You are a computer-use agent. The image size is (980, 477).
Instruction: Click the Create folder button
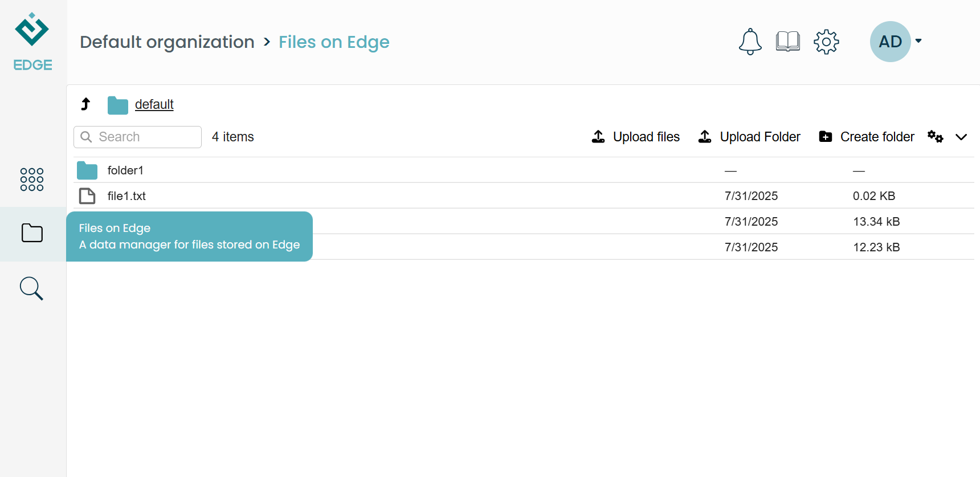[x=867, y=137]
